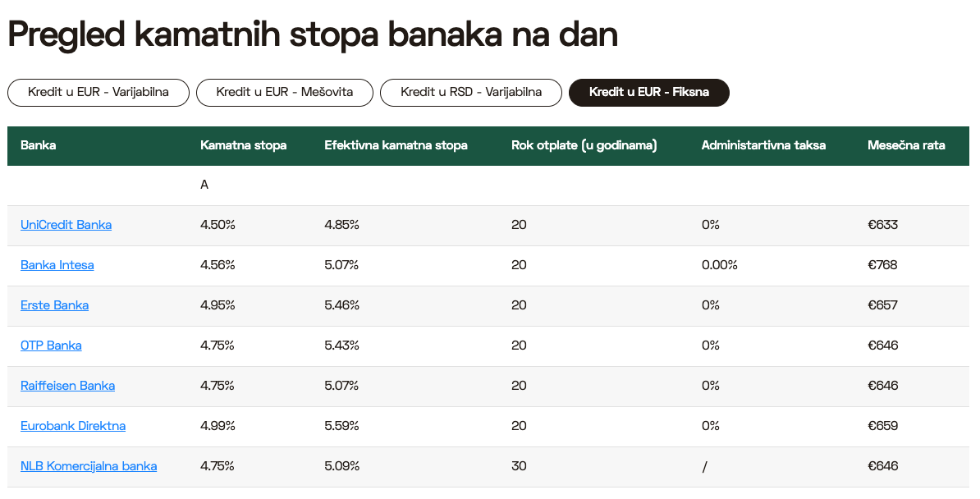
Task: Click the NLB Komercijalna banka link
Action: tap(89, 466)
